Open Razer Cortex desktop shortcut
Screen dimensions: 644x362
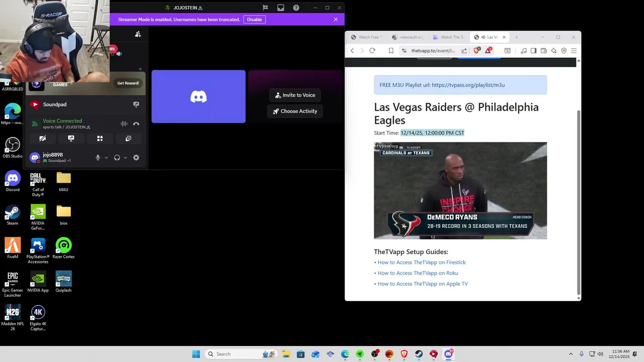point(63,248)
